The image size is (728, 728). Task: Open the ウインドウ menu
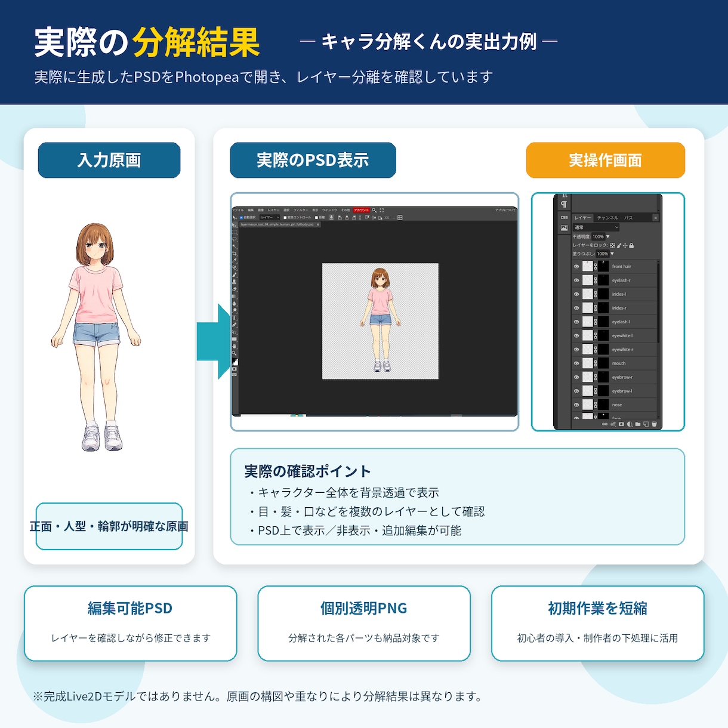pos(329,210)
